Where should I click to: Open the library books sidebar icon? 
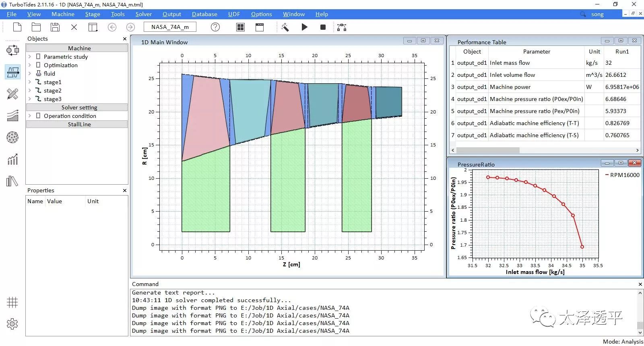pos(12,181)
